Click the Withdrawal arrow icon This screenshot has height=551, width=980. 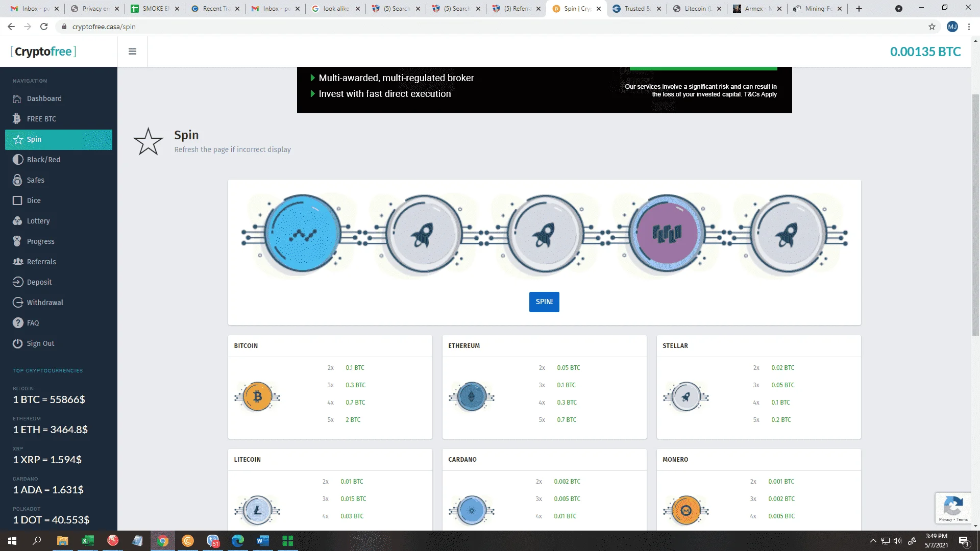click(x=18, y=303)
